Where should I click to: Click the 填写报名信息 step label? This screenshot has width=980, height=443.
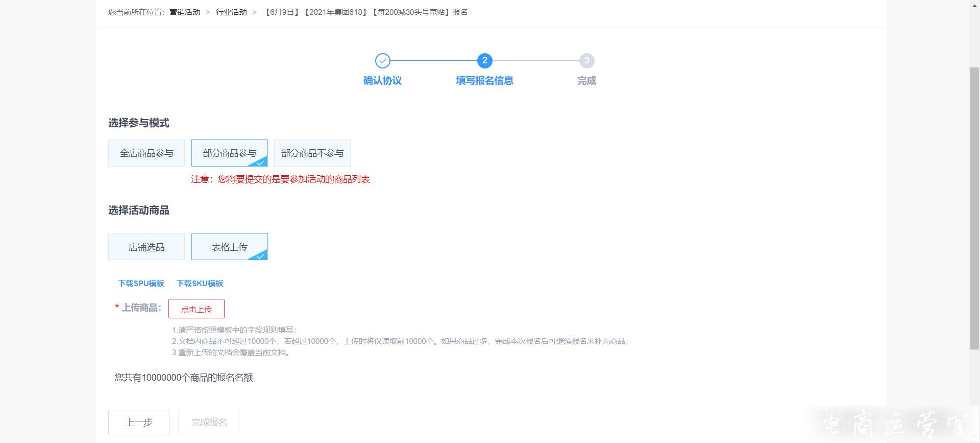[484, 81]
